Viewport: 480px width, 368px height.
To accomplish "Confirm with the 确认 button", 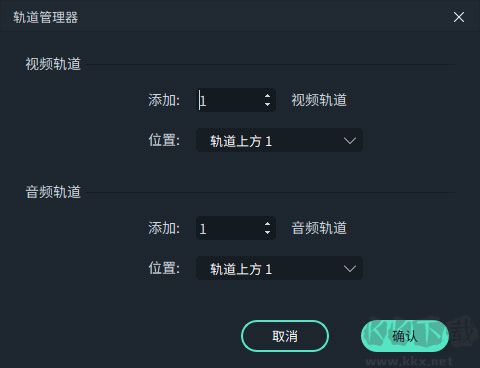I will click(x=405, y=336).
